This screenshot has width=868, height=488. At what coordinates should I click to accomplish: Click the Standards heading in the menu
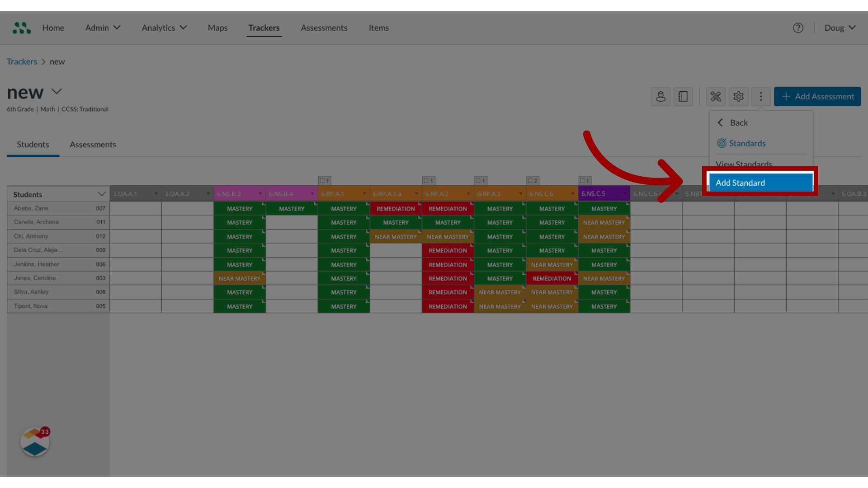pos(747,143)
